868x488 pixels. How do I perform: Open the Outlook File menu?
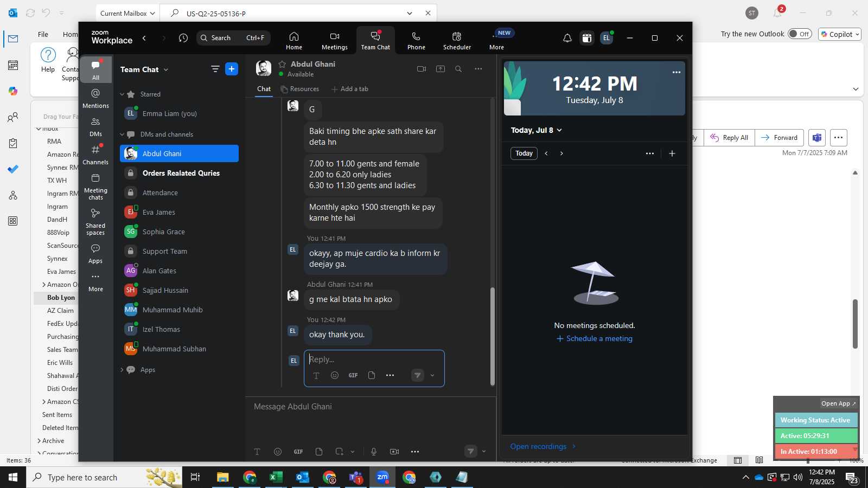click(x=43, y=34)
